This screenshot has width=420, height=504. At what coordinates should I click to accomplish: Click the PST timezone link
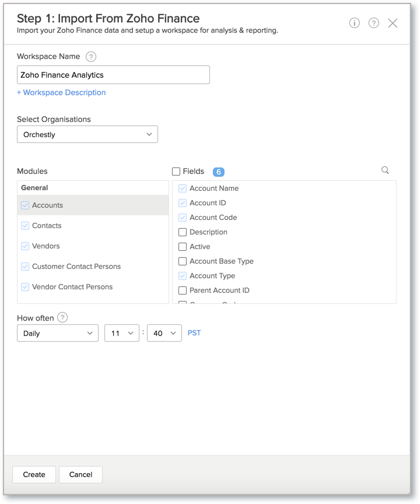[194, 332]
